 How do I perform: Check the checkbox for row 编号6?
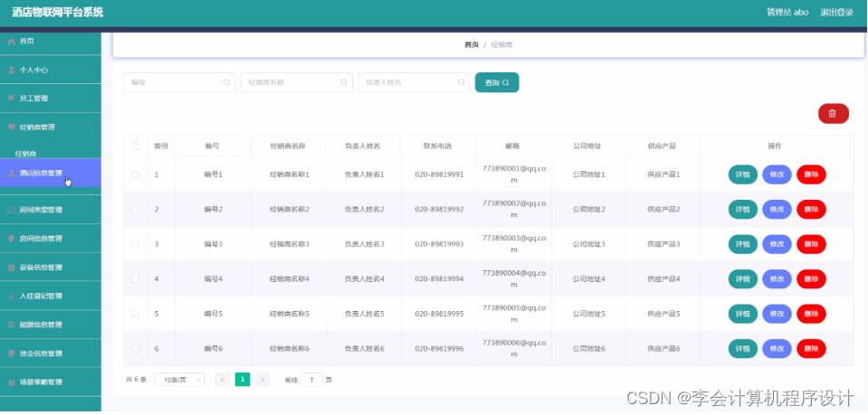pos(135,349)
